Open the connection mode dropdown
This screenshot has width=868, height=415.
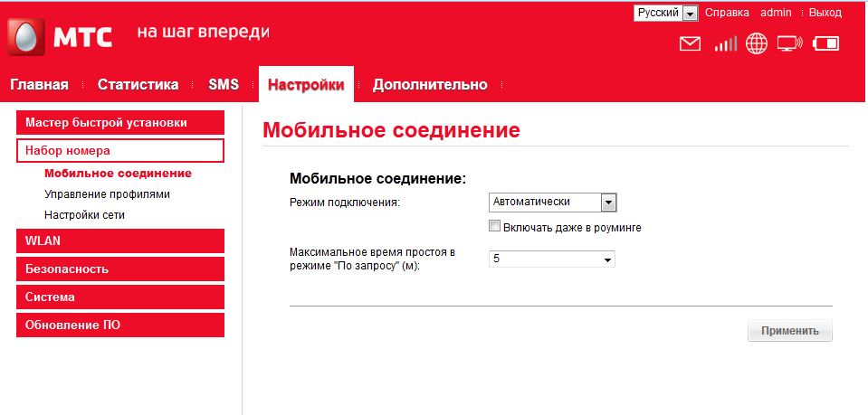(x=552, y=203)
